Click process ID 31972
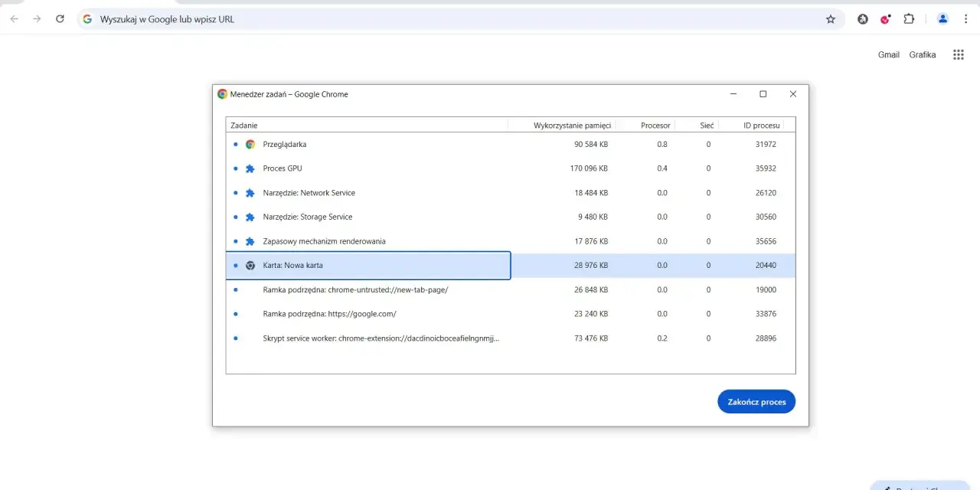 [766, 144]
